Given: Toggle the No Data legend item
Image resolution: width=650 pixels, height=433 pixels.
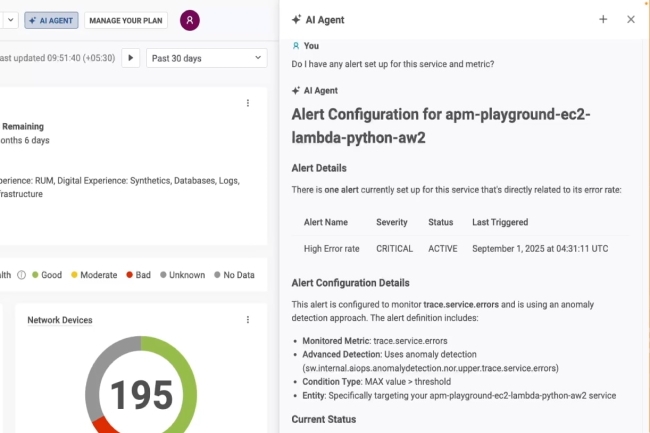Looking at the screenshot, I should [x=233, y=275].
